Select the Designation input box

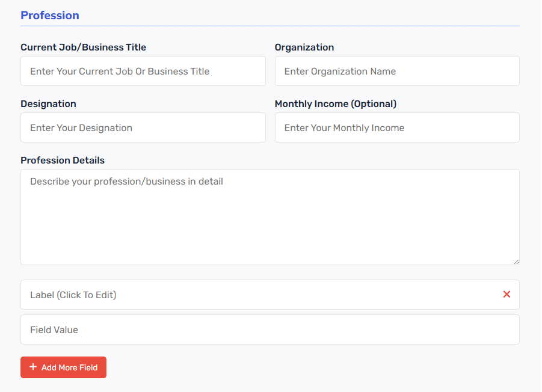click(x=143, y=127)
